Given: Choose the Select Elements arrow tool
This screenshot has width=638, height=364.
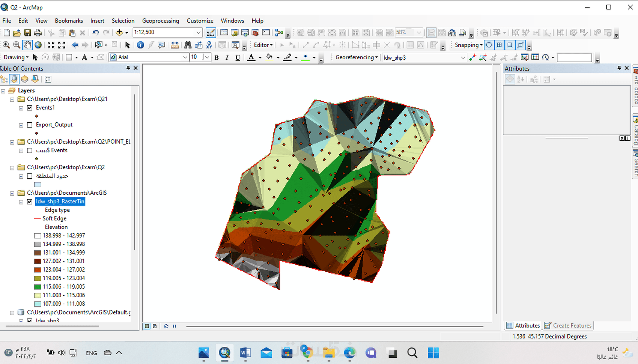Looking at the screenshot, I should [128, 45].
